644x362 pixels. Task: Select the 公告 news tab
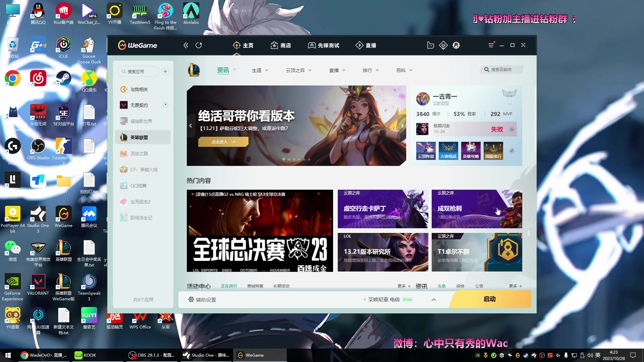coord(479,286)
